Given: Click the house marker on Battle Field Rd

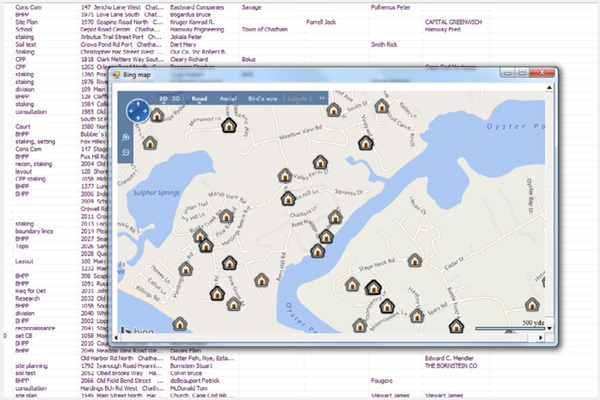Looking at the screenshot, I should [456, 326].
